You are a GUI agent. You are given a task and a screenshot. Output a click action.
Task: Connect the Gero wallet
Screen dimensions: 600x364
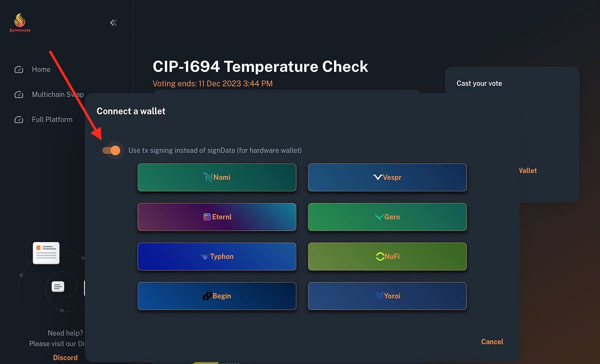pos(386,217)
